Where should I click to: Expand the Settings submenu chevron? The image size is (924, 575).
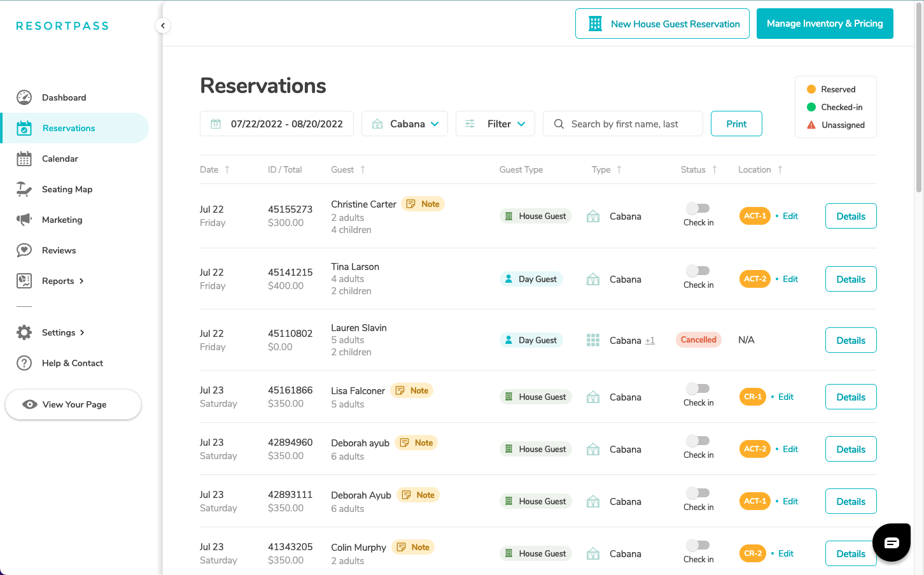tap(82, 332)
